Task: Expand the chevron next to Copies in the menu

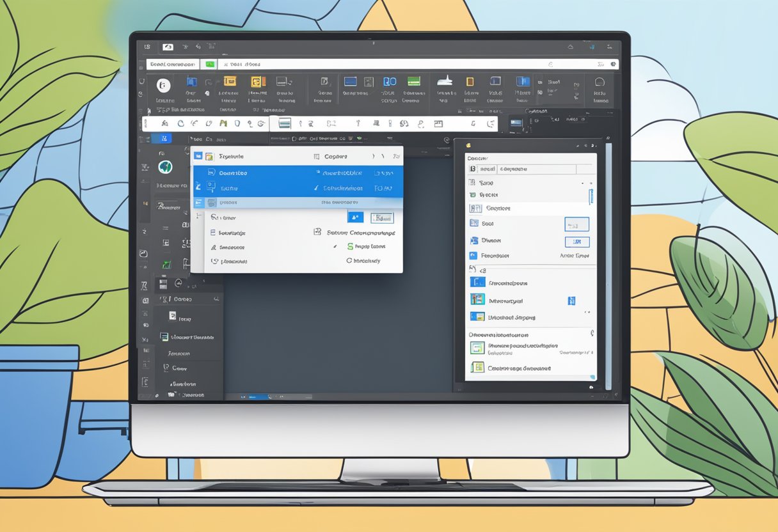Action: [x=372, y=156]
